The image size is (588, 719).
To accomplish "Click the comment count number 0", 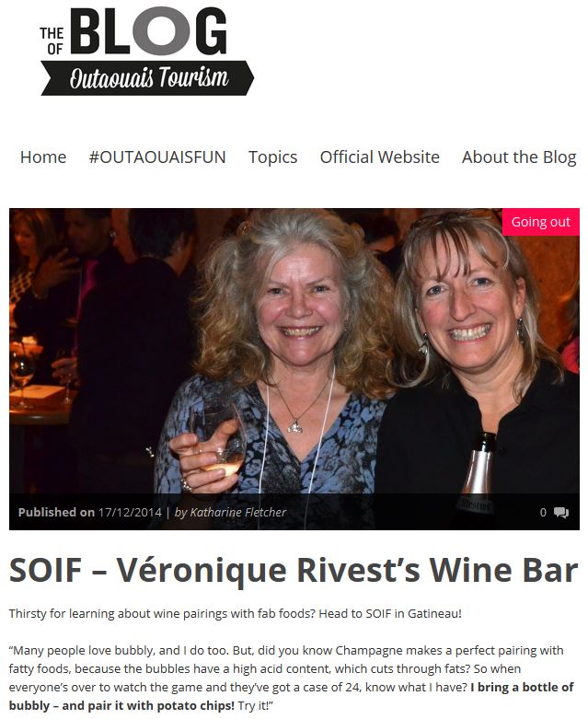I will (x=543, y=512).
